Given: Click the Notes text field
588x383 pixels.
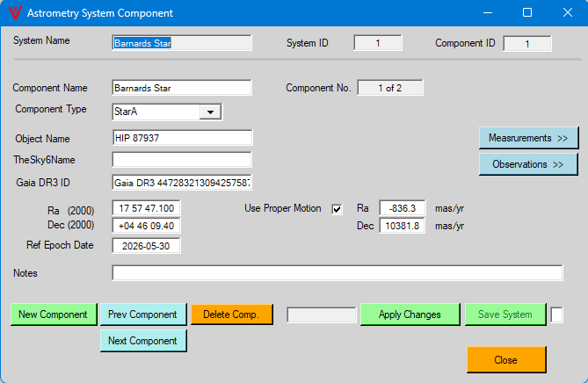Looking at the screenshot, I should (338, 273).
